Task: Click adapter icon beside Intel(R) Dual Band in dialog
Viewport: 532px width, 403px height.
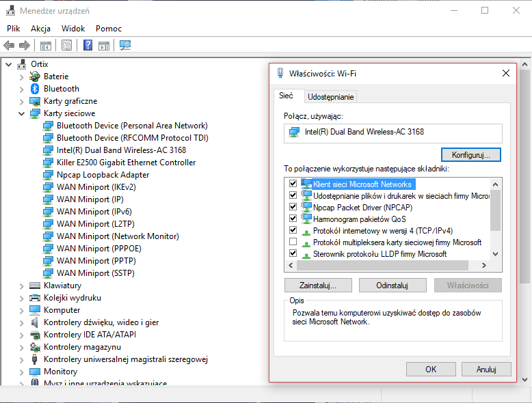Action: click(x=294, y=132)
